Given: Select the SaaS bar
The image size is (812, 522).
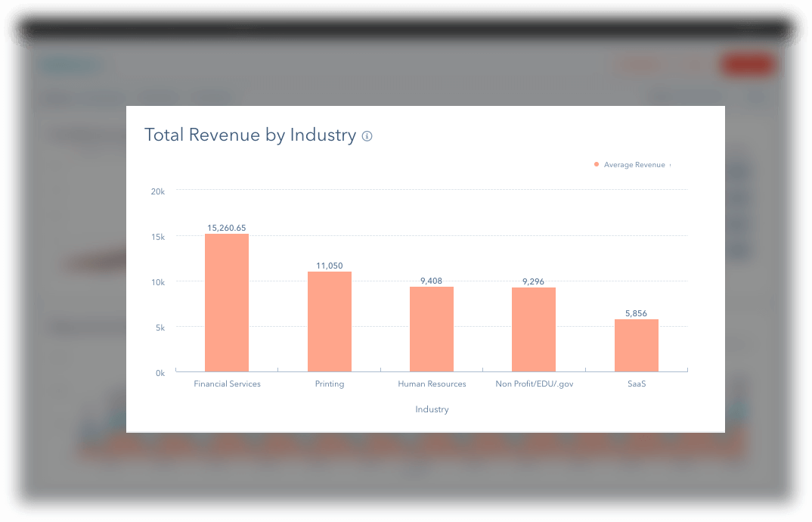Looking at the screenshot, I should (636, 345).
